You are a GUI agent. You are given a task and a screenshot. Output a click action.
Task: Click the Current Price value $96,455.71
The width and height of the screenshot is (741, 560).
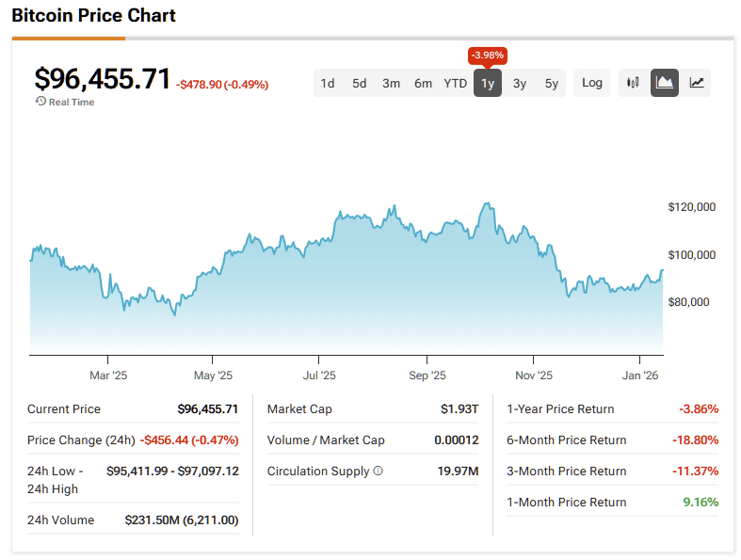point(207,408)
